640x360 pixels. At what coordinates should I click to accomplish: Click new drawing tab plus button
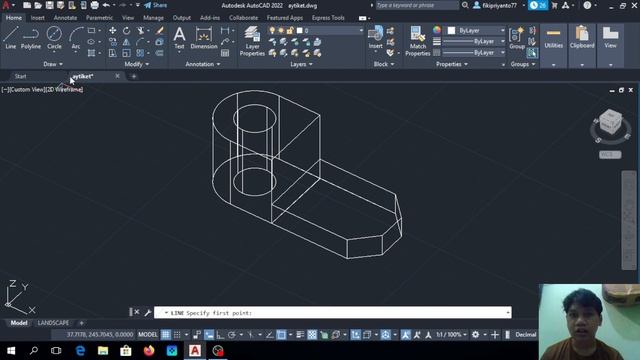[x=133, y=76]
